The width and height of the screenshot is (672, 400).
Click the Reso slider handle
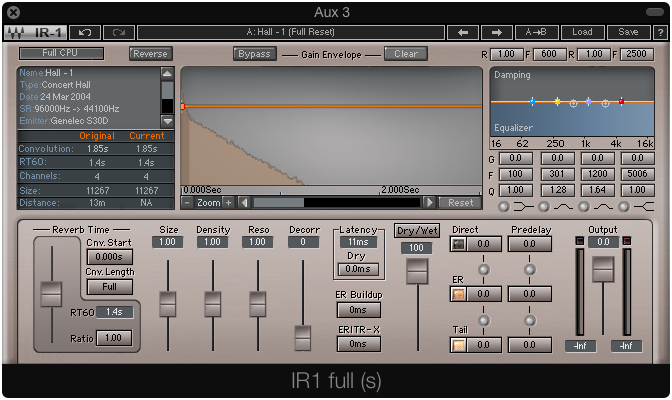[258, 304]
